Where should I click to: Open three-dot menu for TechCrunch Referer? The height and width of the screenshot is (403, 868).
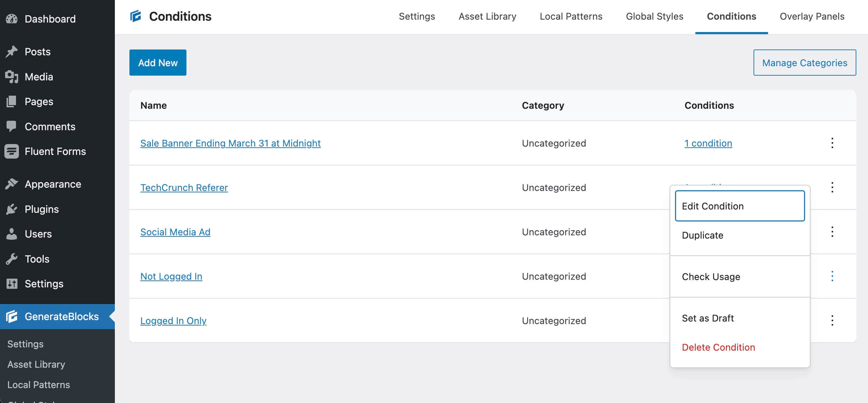pyautogui.click(x=832, y=187)
